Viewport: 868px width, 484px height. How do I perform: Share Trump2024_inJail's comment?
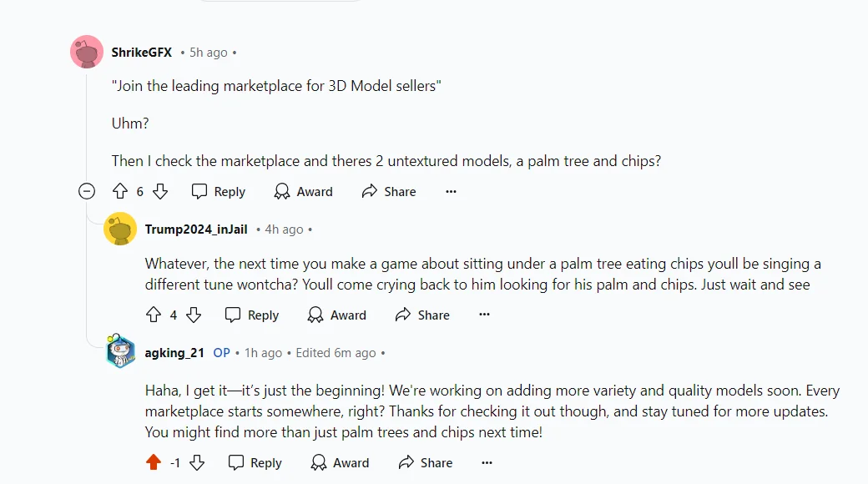pyautogui.click(x=422, y=315)
